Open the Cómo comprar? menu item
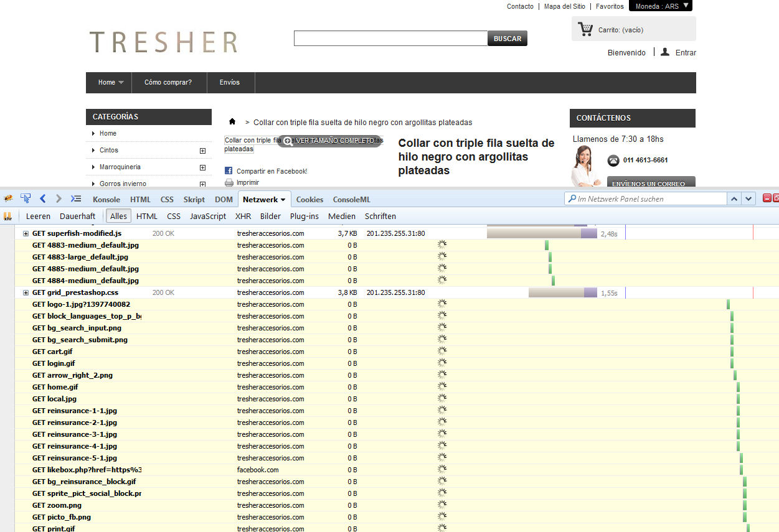Image resolution: width=779 pixels, height=532 pixels. [x=168, y=83]
